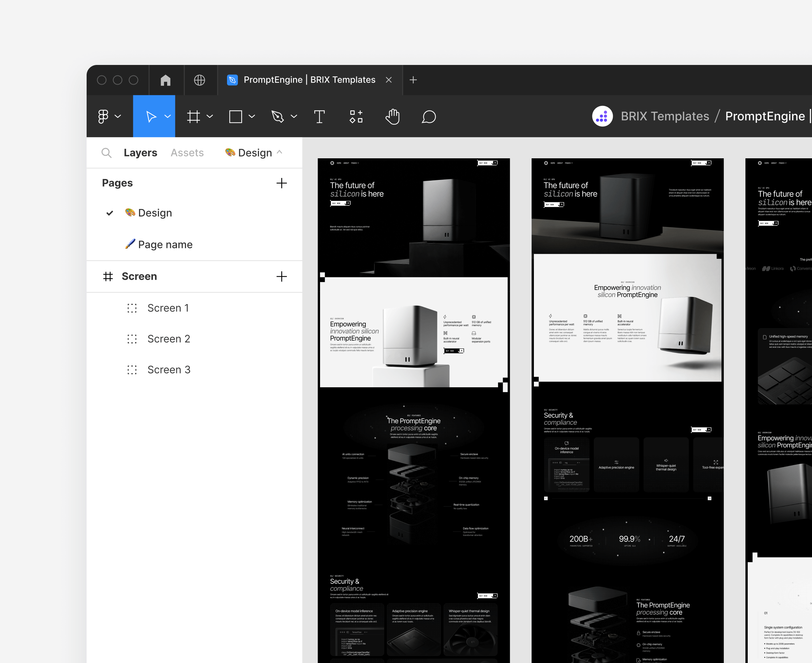Open BRIX Templates team link

click(664, 116)
